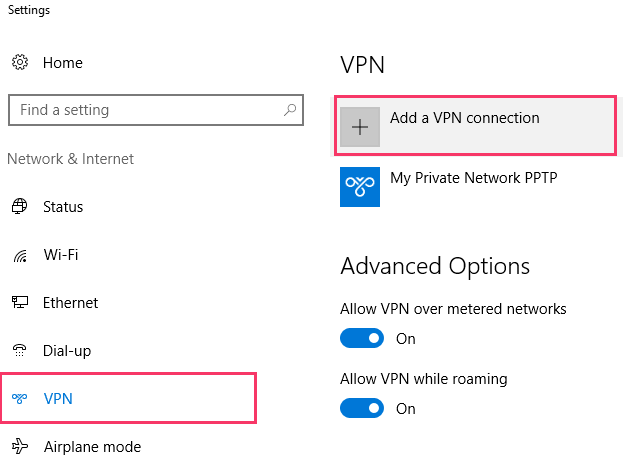
Task: Click the Home gear icon
Action: click(x=20, y=62)
